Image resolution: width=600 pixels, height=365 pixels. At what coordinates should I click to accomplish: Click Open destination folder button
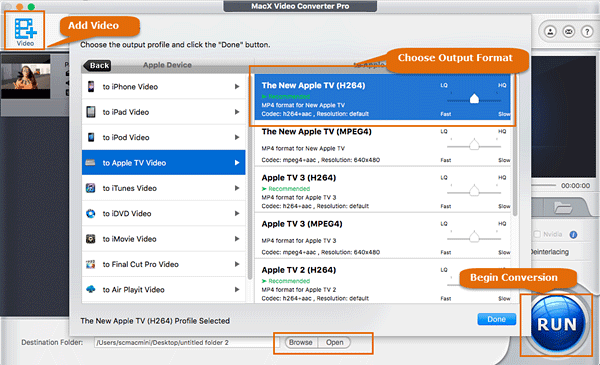(x=334, y=342)
